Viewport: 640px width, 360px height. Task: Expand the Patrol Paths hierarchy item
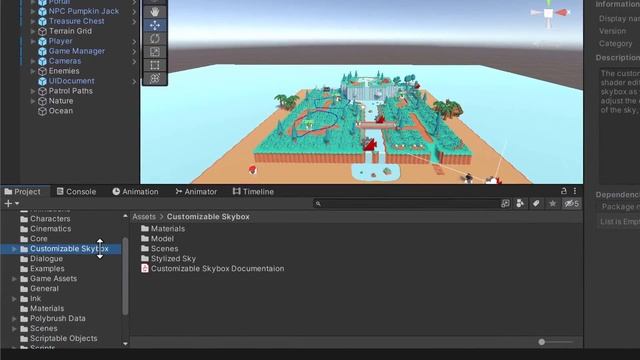pos(33,91)
